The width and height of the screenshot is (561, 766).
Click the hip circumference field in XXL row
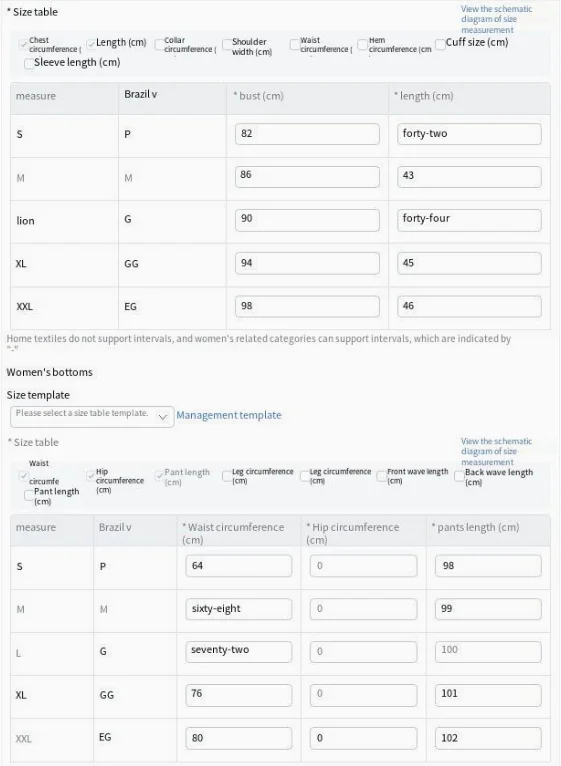[364, 738]
